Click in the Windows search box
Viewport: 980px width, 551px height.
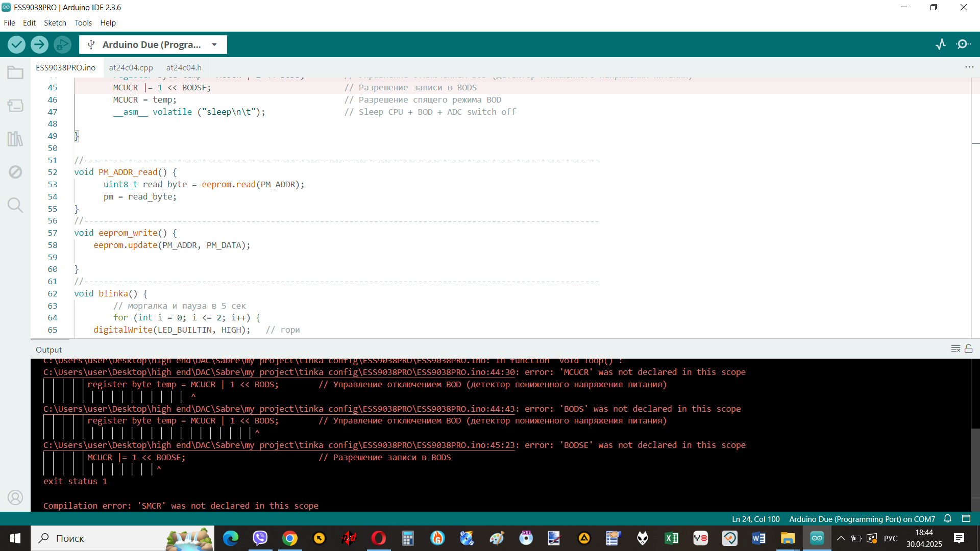122,538
